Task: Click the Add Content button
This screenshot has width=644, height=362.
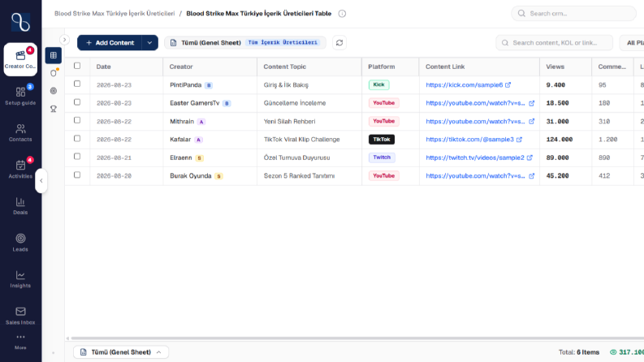Action: [110, 43]
